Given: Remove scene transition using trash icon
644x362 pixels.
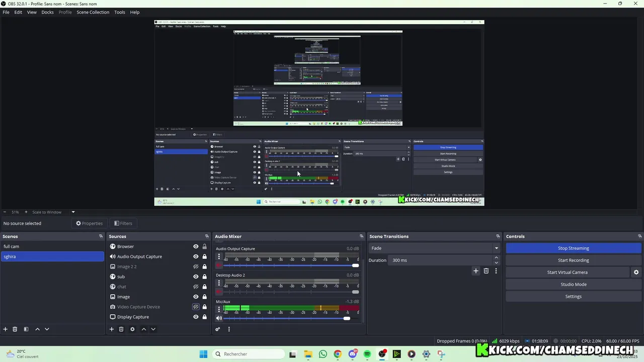Looking at the screenshot, I should click(x=486, y=271).
